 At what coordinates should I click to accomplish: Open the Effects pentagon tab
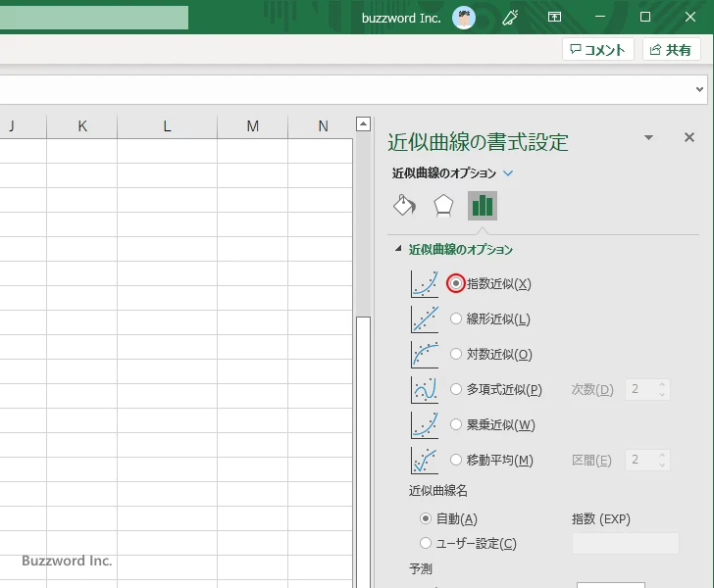tap(443, 205)
